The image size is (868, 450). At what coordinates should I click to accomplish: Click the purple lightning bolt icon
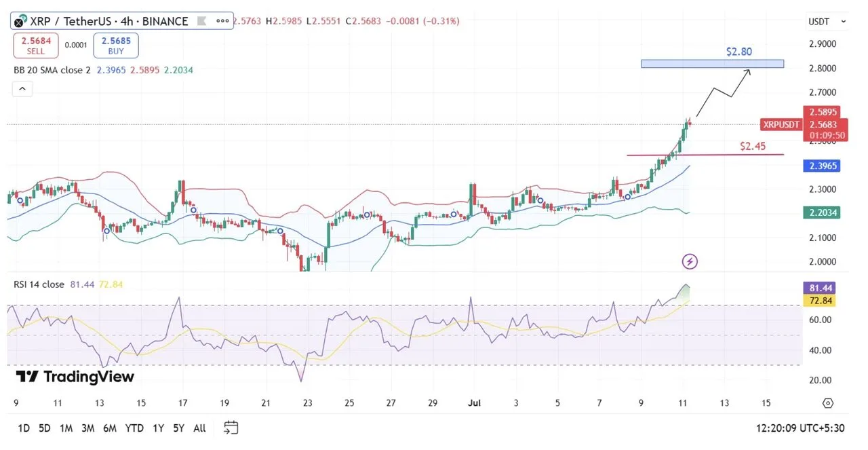pos(690,261)
